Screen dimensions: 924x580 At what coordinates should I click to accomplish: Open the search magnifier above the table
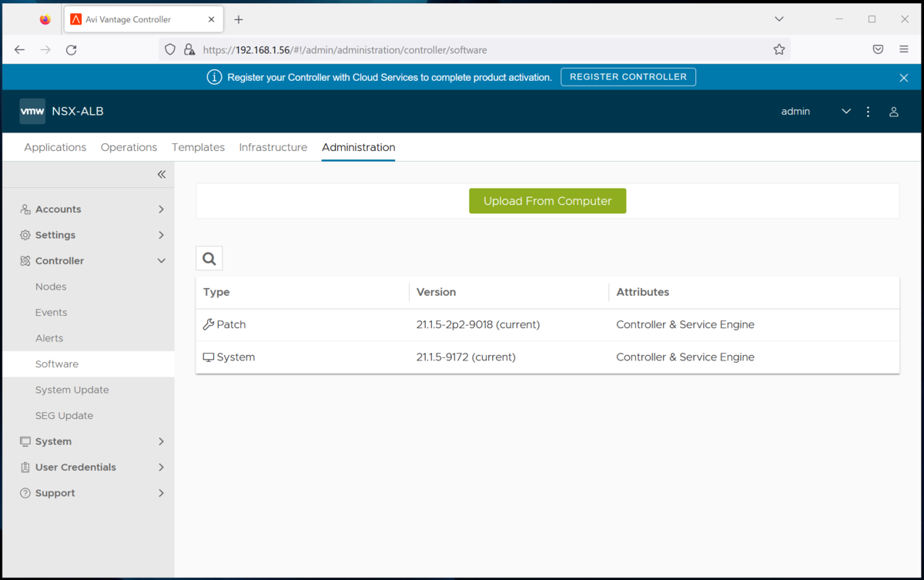[x=209, y=259]
